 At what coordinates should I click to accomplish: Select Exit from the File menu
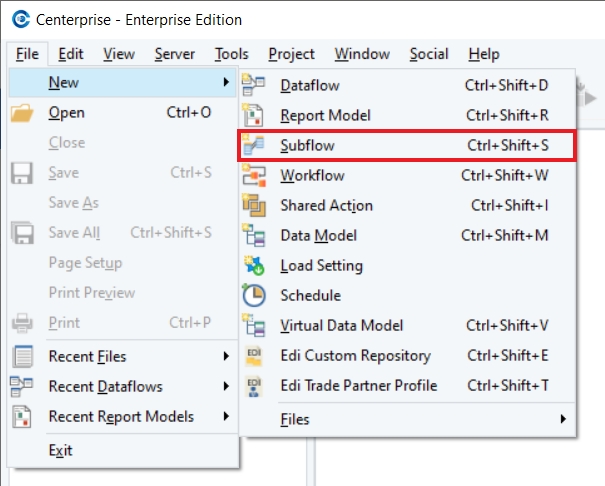tap(61, 450)
